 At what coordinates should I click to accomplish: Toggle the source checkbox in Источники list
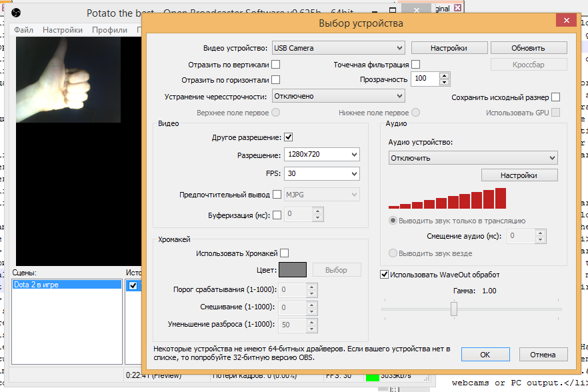coord(133,285)
